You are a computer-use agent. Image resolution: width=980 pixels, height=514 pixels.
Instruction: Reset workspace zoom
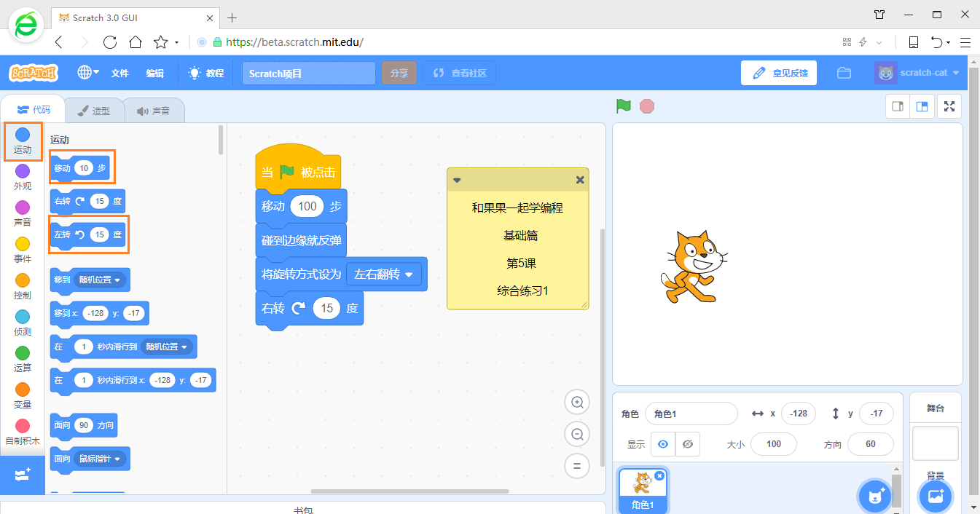pos(577,466)
